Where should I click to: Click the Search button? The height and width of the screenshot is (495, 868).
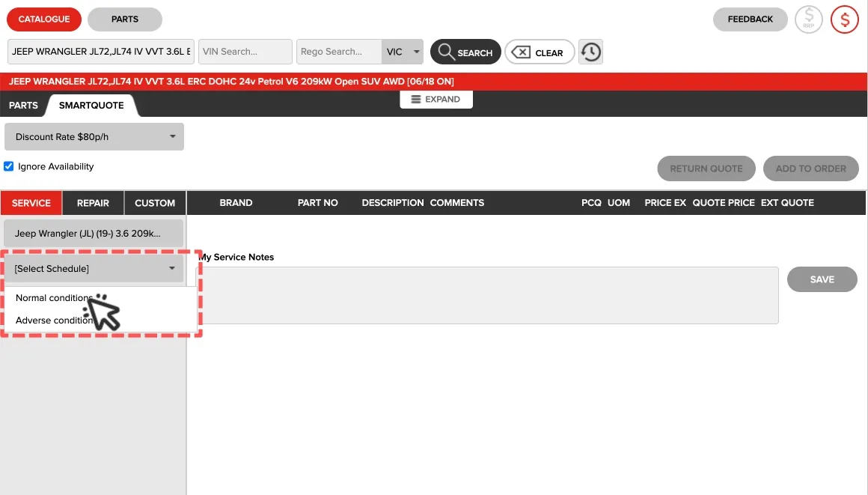[465, 52]
